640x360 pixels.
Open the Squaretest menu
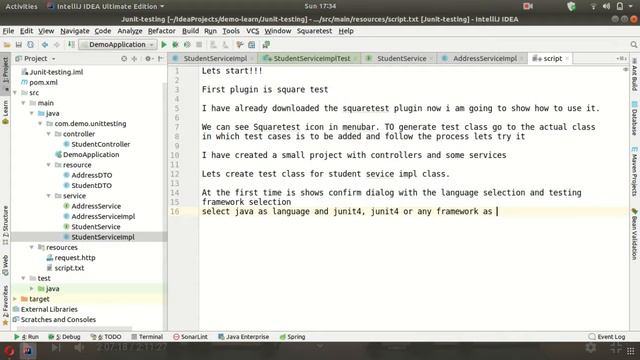point(314,31)
